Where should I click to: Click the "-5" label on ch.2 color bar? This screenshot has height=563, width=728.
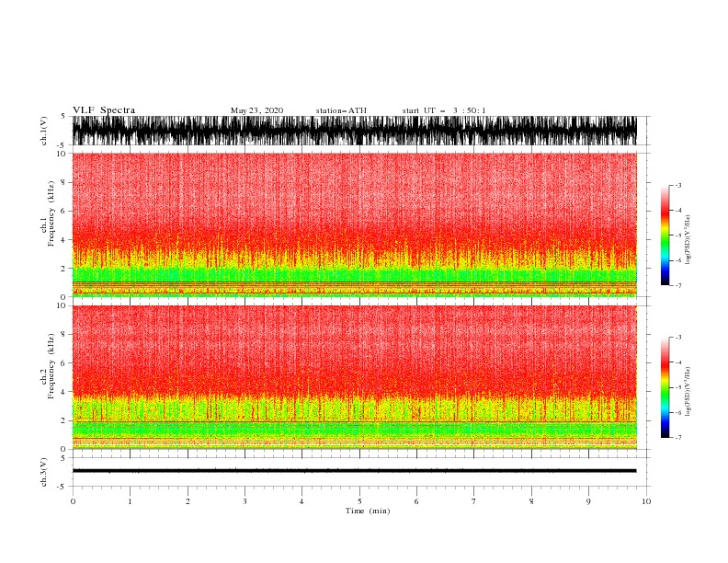coord(678,387)
